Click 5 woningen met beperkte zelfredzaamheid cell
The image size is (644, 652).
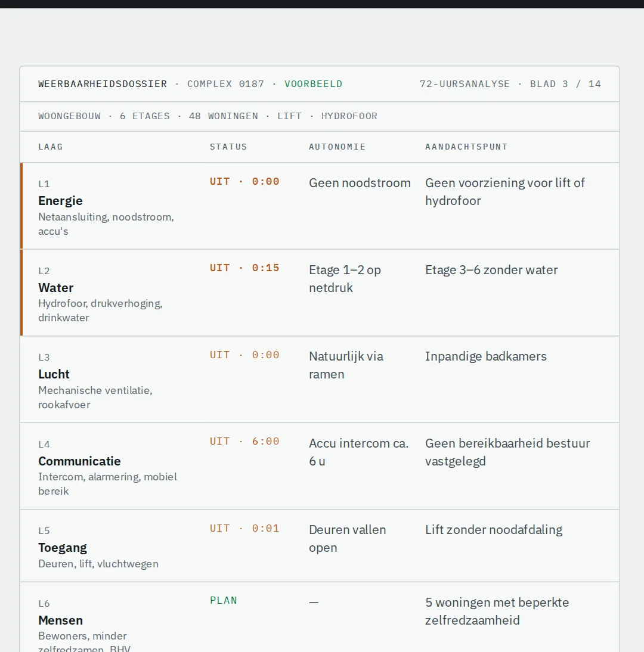coord(497,611)
